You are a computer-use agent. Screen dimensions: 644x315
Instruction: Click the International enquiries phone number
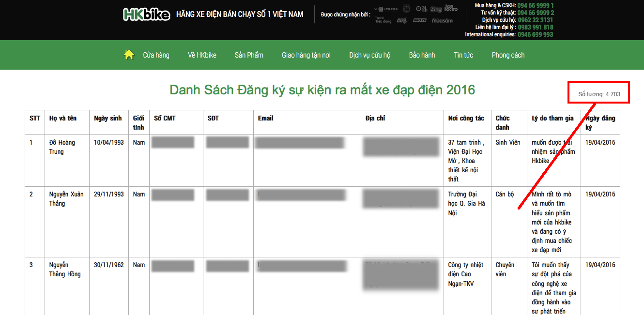(535, 34)
